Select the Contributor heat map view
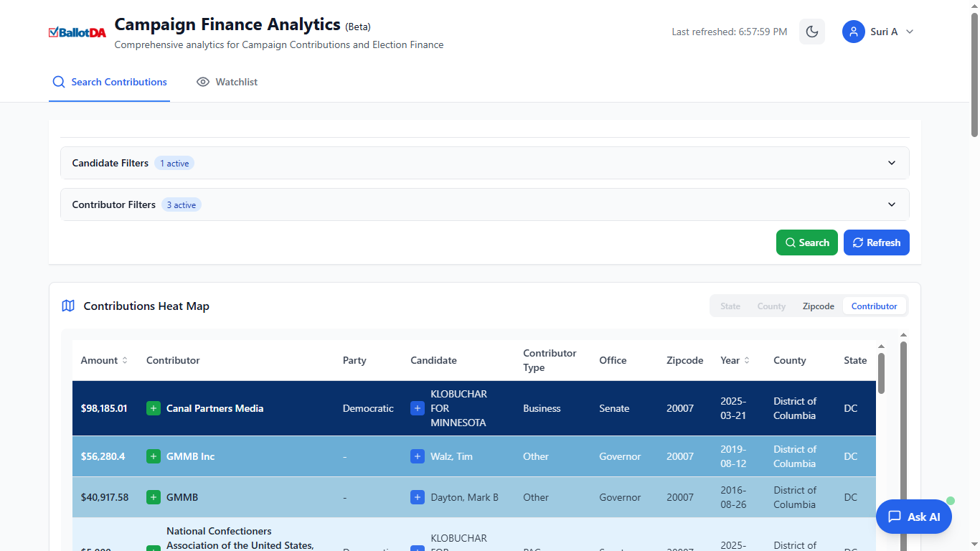Screen dimensions: 980x551 874,306
